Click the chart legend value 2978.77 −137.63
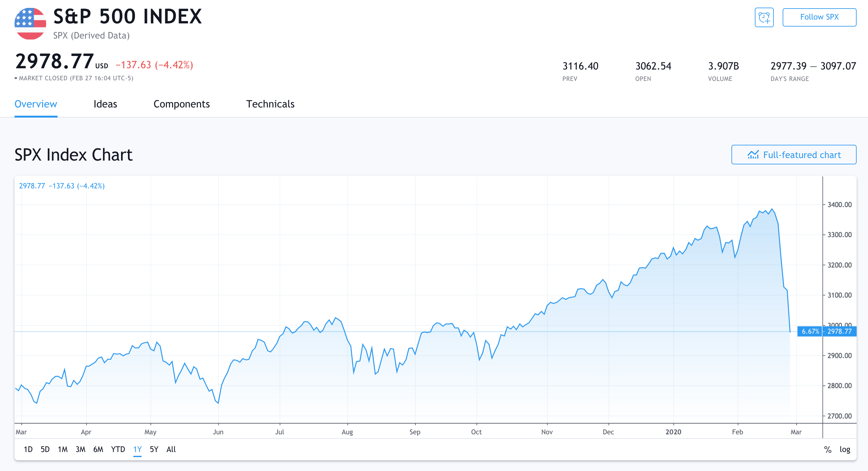 click(46, 186)
